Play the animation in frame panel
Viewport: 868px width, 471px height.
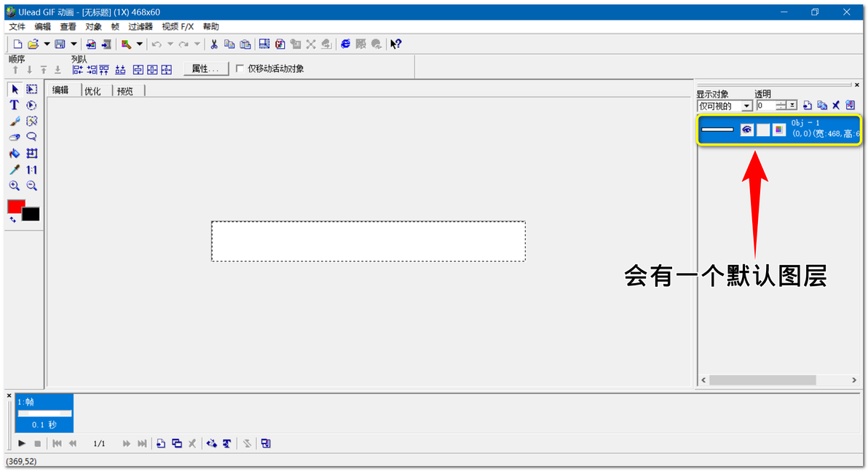coord(22,443)
